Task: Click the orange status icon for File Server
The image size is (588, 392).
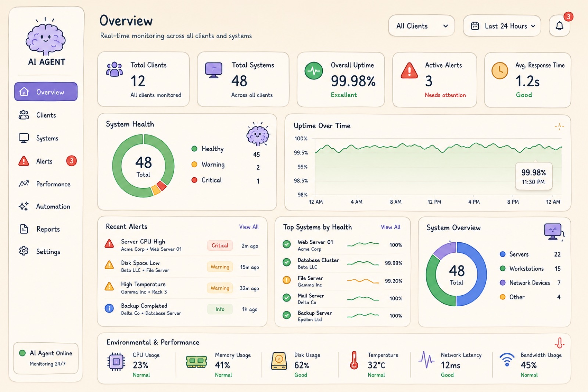Action: [287, 280]
